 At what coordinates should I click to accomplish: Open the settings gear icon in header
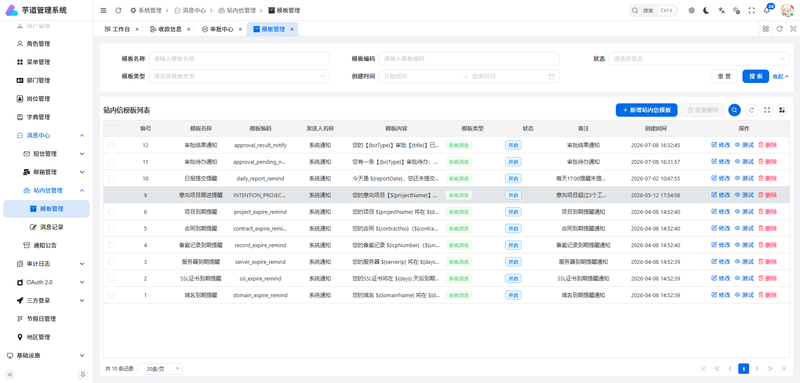click(x=692, y=10)
